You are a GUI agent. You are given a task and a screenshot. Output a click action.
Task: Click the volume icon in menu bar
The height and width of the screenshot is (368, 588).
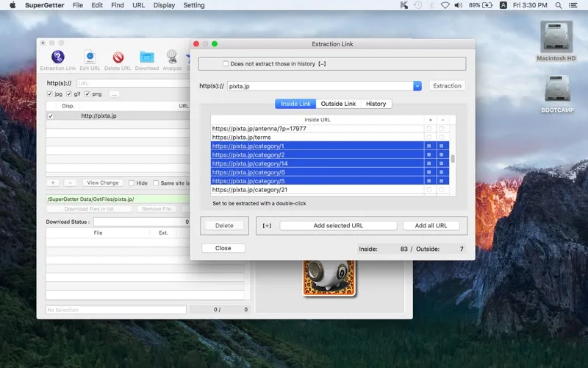tap(458, 5)
